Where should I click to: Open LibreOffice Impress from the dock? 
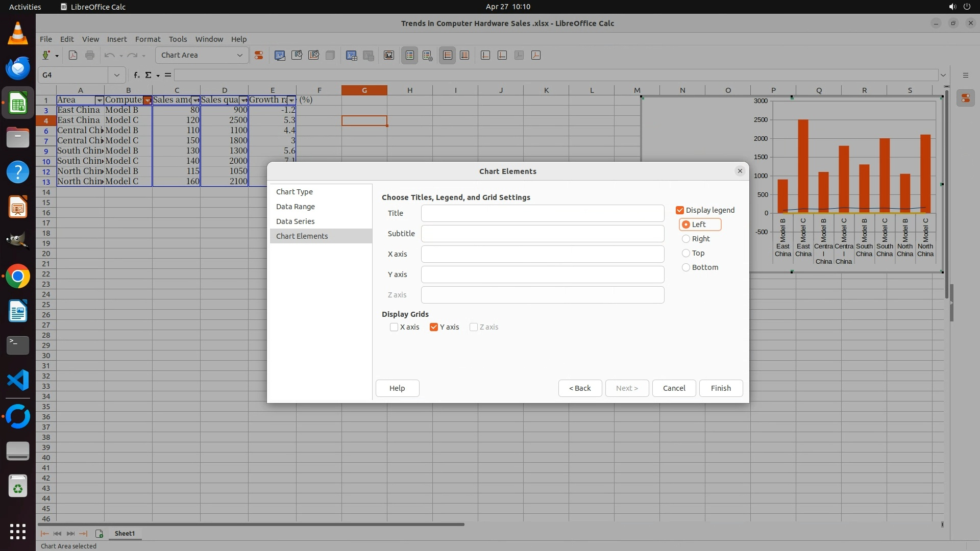18,207
